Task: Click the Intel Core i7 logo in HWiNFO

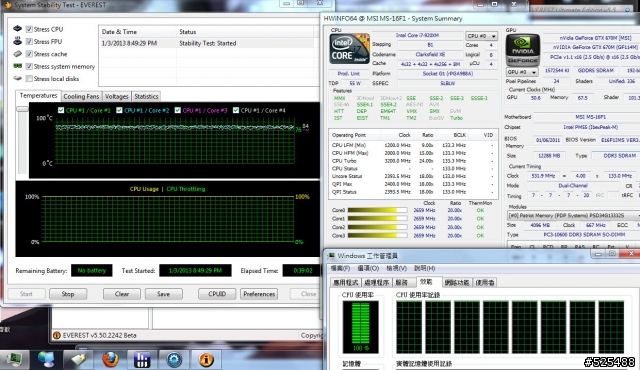Action: click(349, 49)
